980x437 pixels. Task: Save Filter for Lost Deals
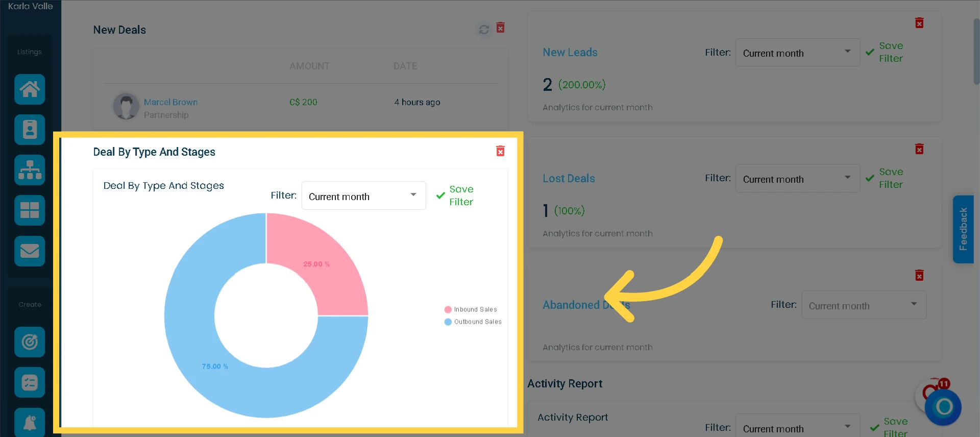[885, 178]
